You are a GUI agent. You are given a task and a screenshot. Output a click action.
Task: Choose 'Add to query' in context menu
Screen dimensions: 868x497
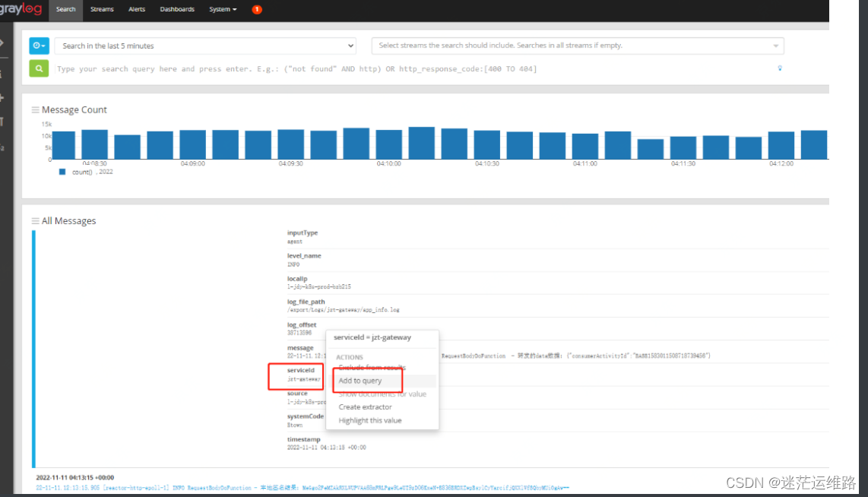click(360, 381)
